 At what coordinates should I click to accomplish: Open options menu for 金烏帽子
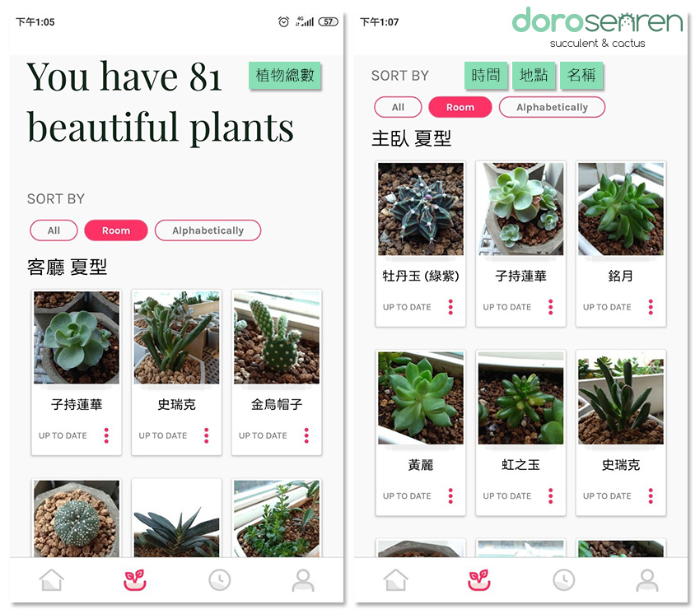pyautogui.click(x=306, y=435)
